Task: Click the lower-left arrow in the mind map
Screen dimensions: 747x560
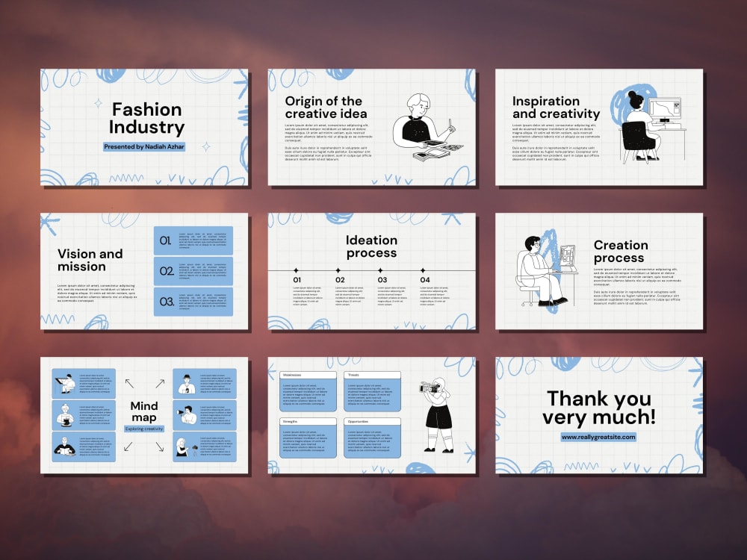Action: pos(128,447)
